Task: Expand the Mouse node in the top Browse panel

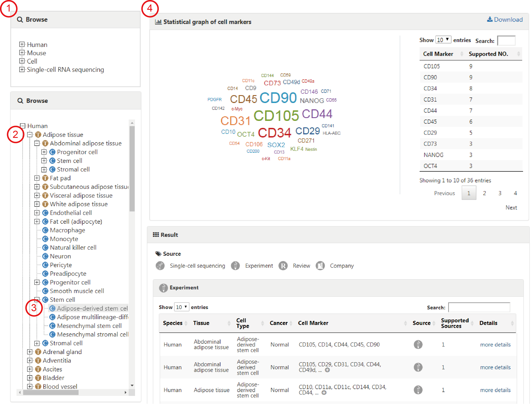Action: [x=22, y=53]
